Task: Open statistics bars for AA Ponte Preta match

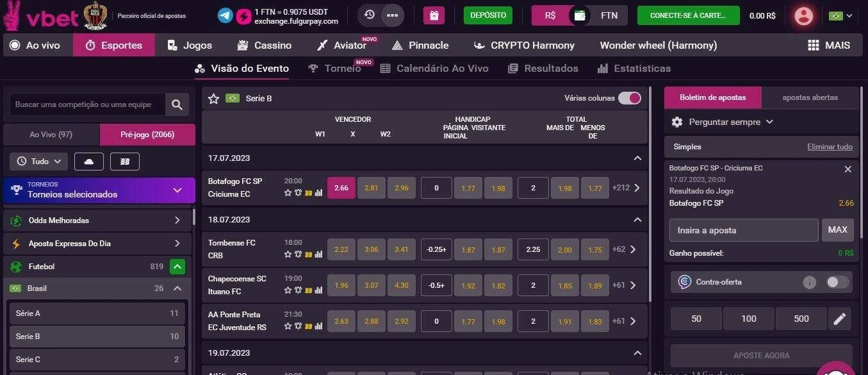Action: coord(318,326)
